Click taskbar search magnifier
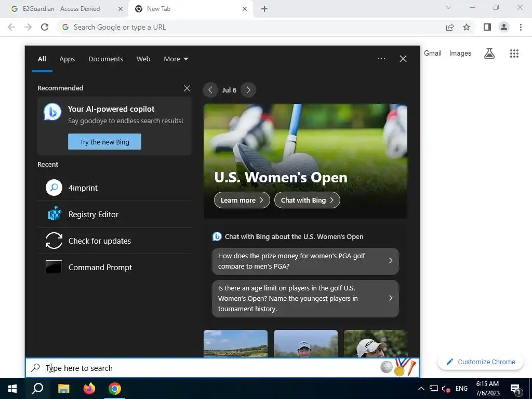Image resolution: width=532 pixels, height=399 pixels. pyautogui.click(x=37, y=389)
